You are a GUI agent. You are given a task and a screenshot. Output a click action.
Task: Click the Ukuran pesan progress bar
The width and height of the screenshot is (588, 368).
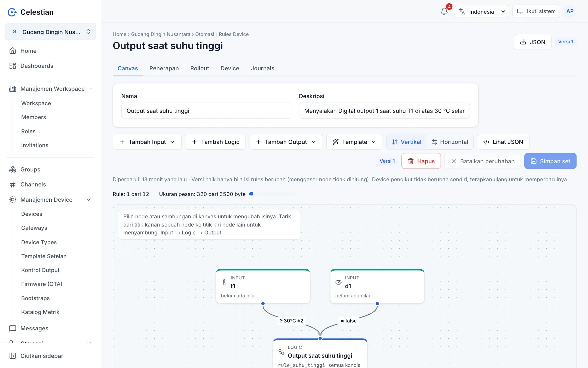[272, 194]
